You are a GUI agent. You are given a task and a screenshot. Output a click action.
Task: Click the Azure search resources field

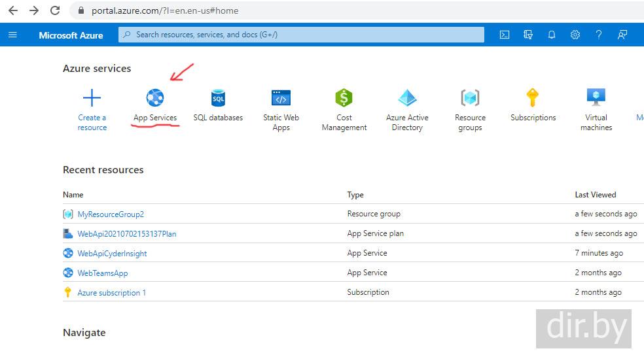point(301,35)
